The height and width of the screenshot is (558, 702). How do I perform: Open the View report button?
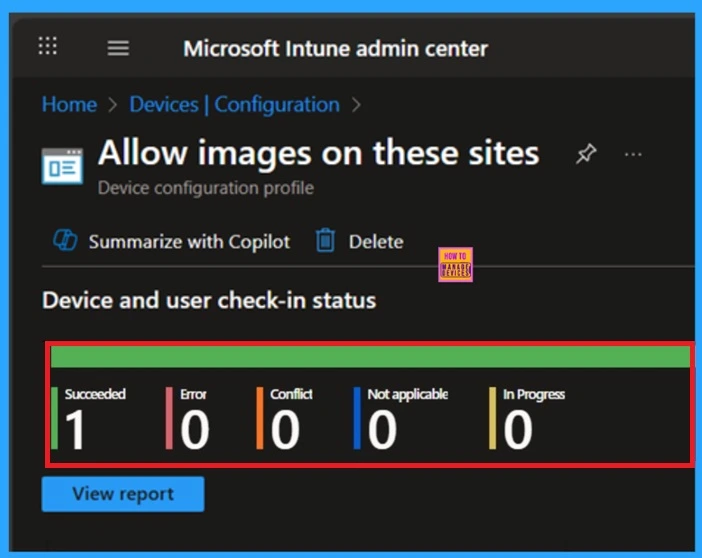click(123, 494)
